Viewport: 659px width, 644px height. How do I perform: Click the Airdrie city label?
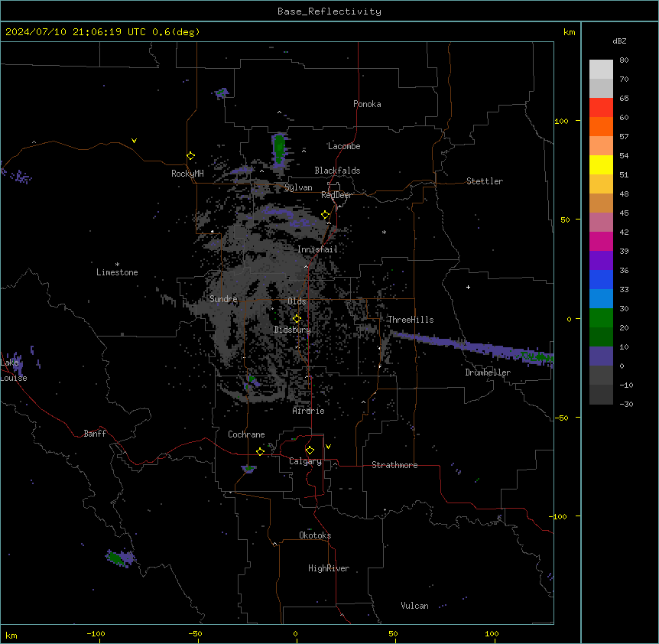click(308, 411)
